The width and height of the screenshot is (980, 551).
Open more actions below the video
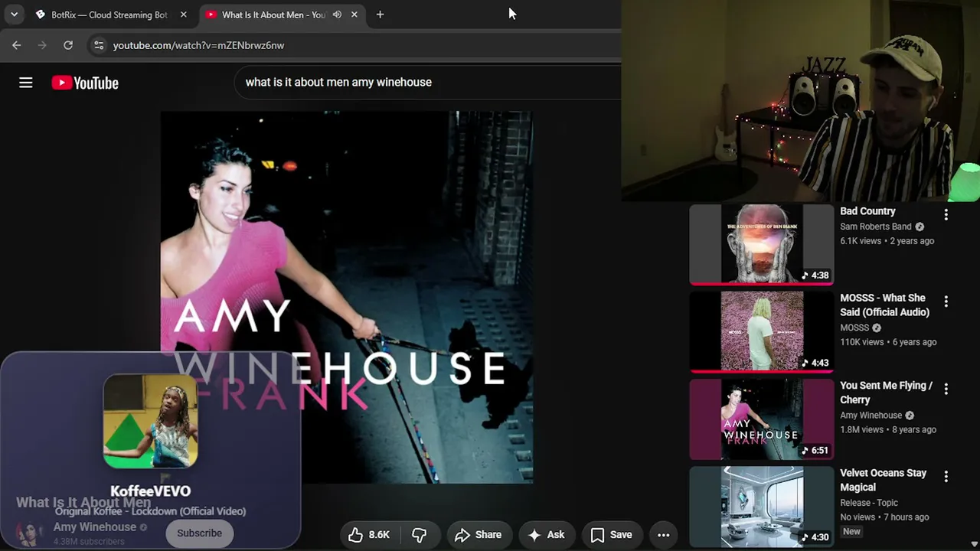click(x=664, y=535)
